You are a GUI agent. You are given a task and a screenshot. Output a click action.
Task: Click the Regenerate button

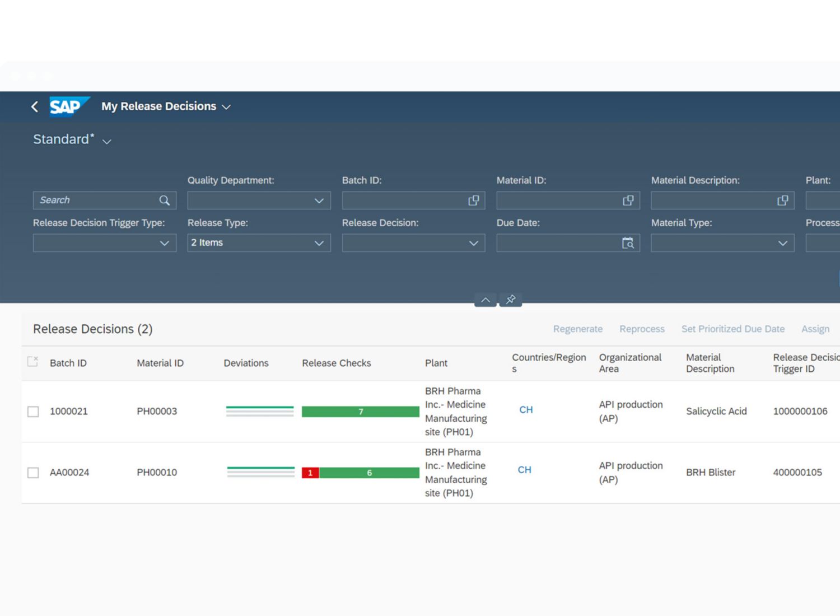(x=577, y=329)
